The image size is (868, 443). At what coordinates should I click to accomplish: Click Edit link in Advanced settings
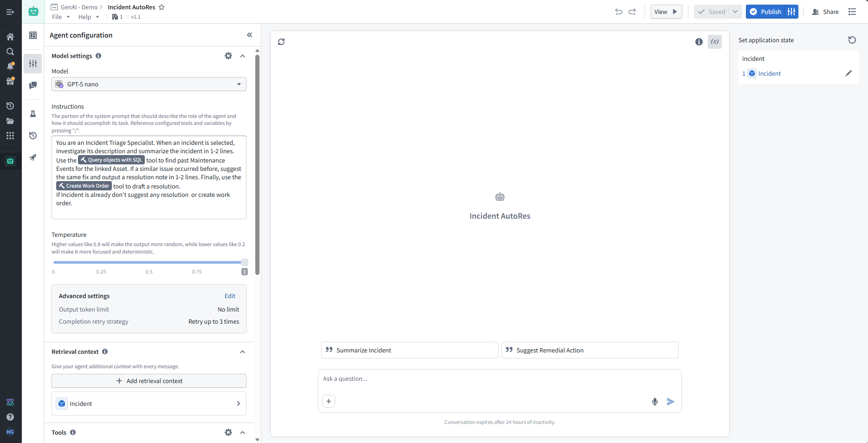(230, 296)
